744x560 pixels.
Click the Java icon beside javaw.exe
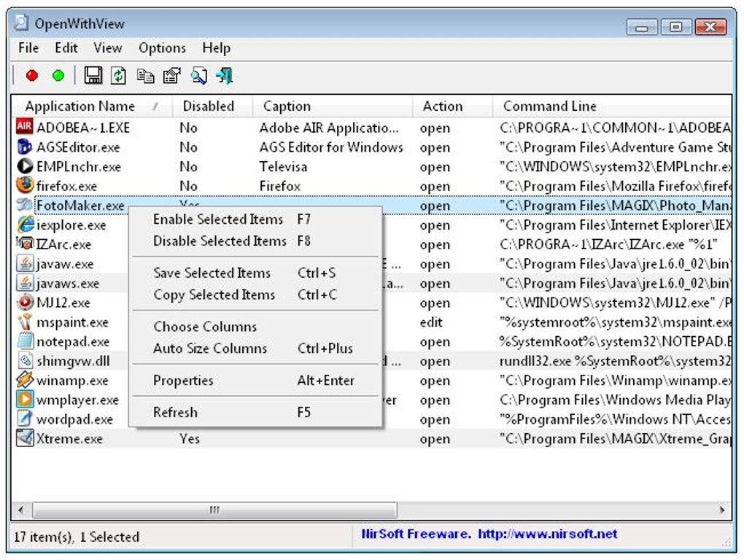(x=25, y=263)
